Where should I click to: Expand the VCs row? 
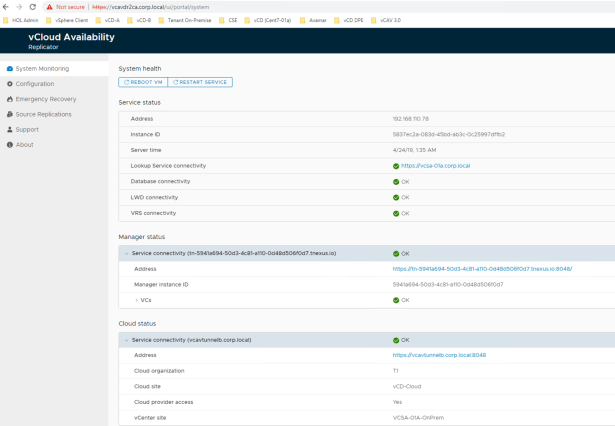[x=136, y=300]
